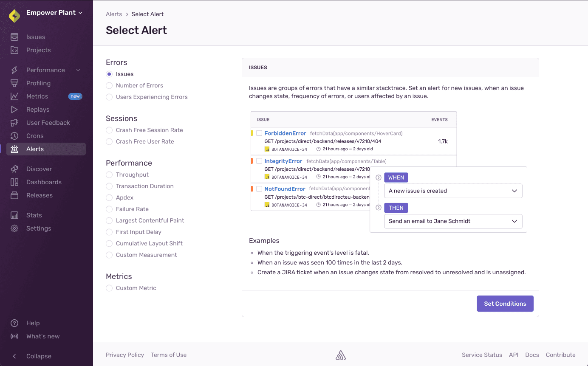588x366 pixels.
Task: Open the Privacy Policy link
Action: [124, 355]
